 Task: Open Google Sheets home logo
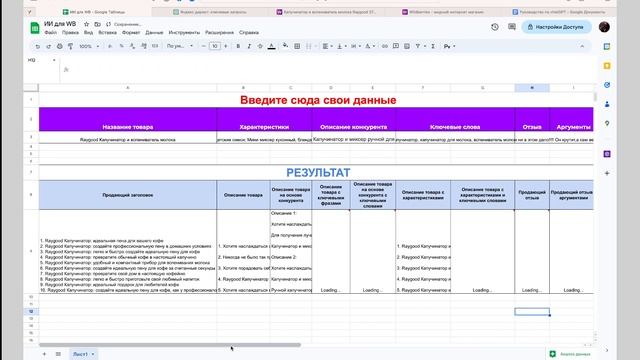(x=35, y=28)
